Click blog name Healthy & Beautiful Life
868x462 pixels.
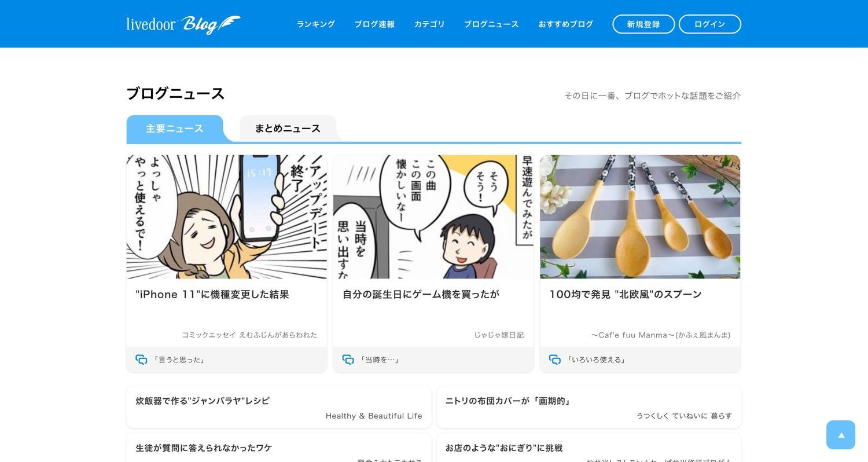click(374, 416)
